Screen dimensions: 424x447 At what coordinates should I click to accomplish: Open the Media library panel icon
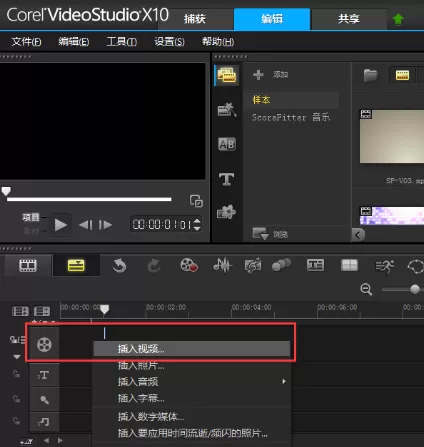point(227,76)
